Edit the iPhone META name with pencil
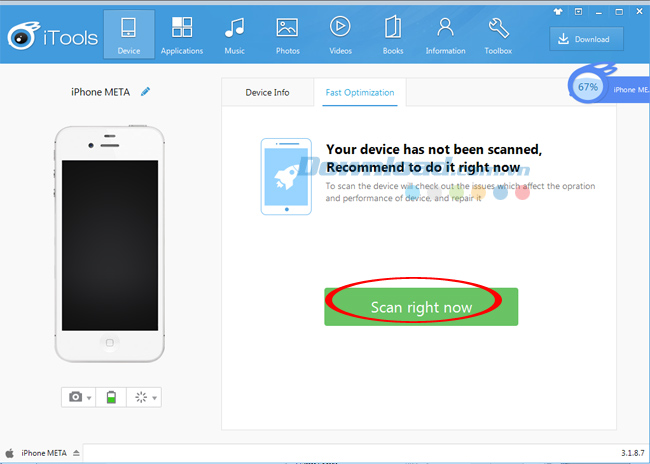The image size is (650, 464). point(145,92)
